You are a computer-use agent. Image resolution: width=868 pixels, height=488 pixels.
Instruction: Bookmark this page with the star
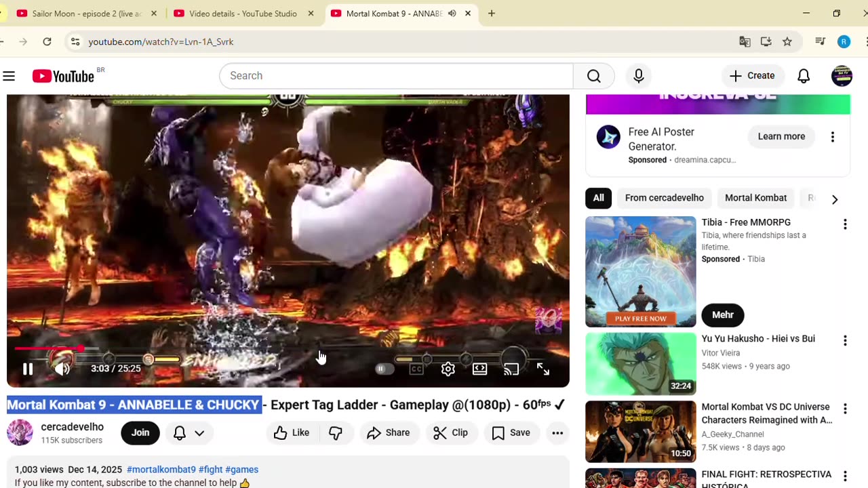[x=787, y=42]
